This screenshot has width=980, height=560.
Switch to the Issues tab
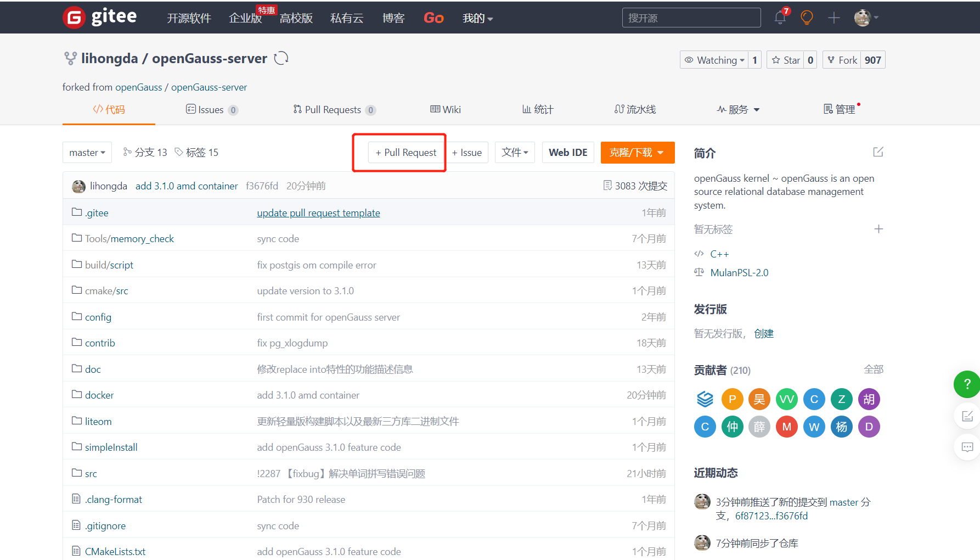212,110
